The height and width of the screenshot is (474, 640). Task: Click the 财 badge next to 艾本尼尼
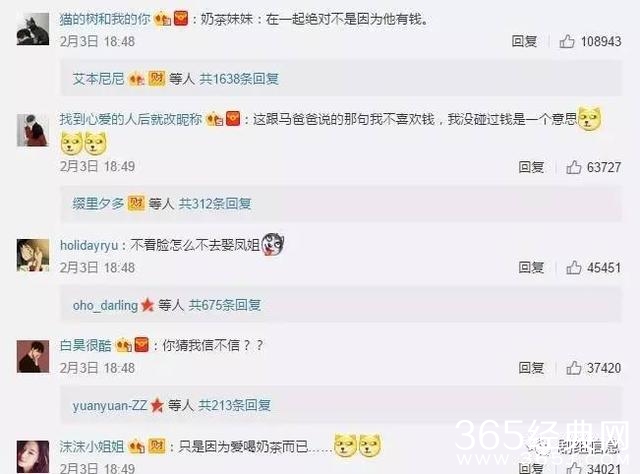(x=156, y=78)
